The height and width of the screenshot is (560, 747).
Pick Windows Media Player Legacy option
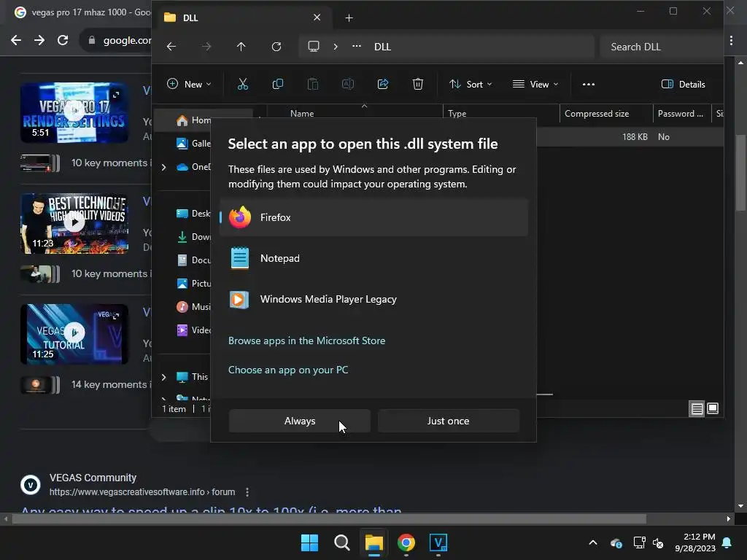tap(373, 299)
